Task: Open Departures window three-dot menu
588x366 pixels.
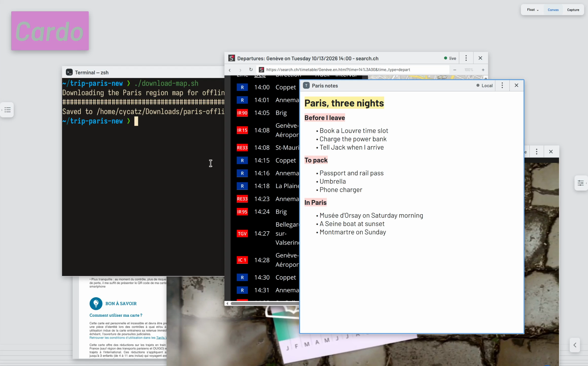Action: click(x=466, y=58)
